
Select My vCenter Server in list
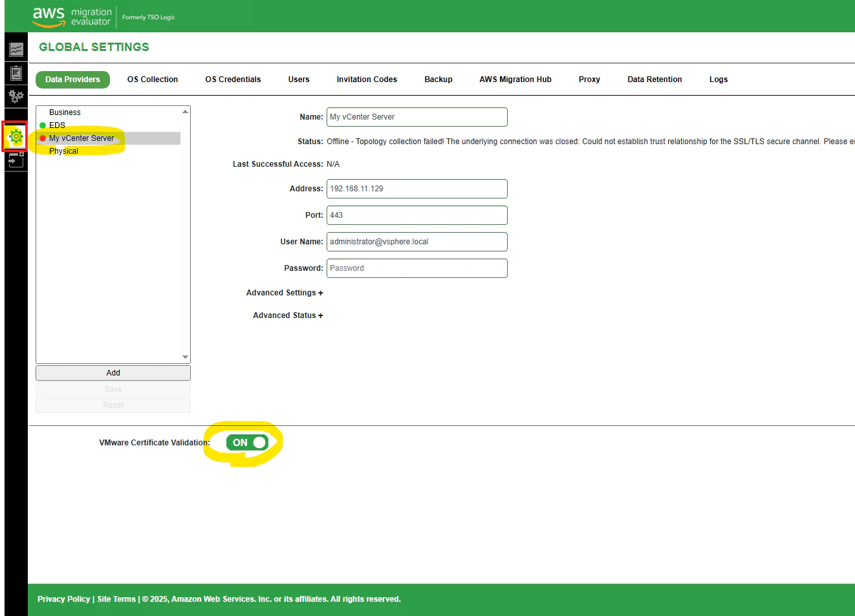pyautogui.click(x=109, y=138)
